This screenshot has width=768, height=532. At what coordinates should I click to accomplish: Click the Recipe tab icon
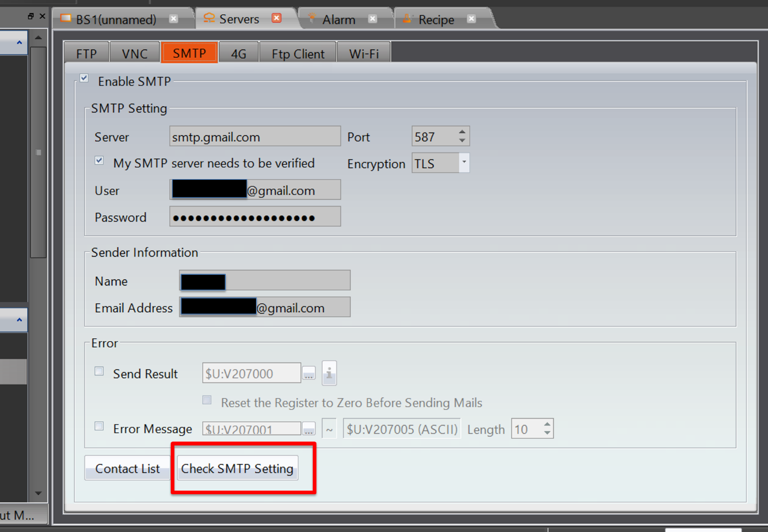point(407,19)
